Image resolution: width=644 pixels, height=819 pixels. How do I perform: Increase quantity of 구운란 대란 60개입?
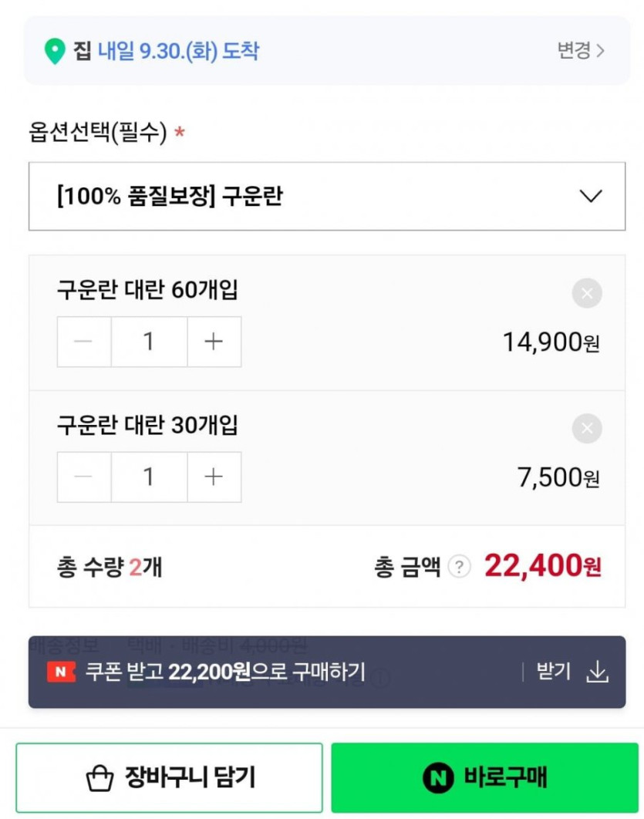(x=214, y=342)
